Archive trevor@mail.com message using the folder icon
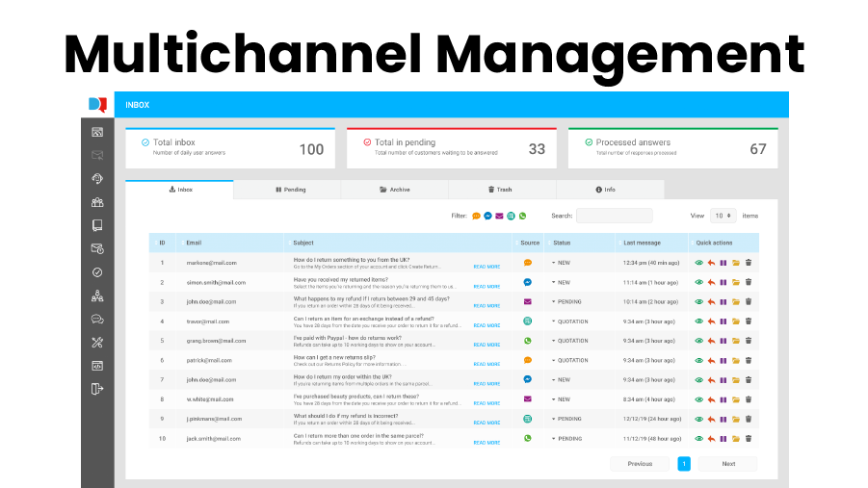The width and height of the screenshot is (868, 488). pyautogui.click(x=736, y=321)
